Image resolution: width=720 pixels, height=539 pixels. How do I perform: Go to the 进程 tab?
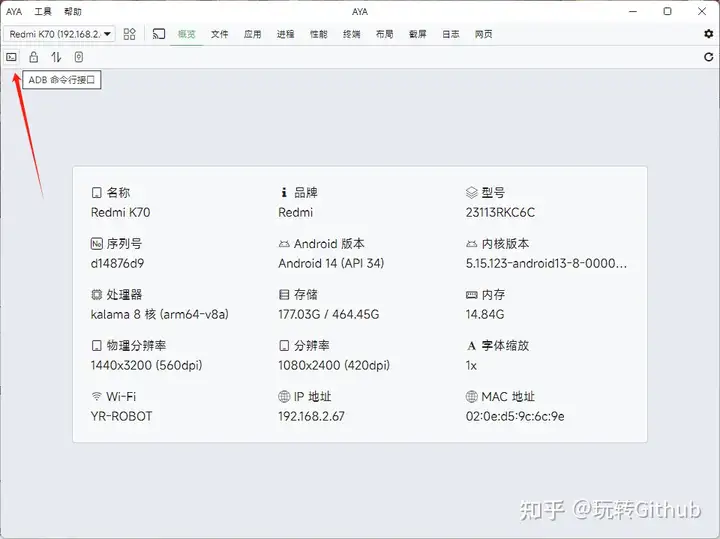285,34
